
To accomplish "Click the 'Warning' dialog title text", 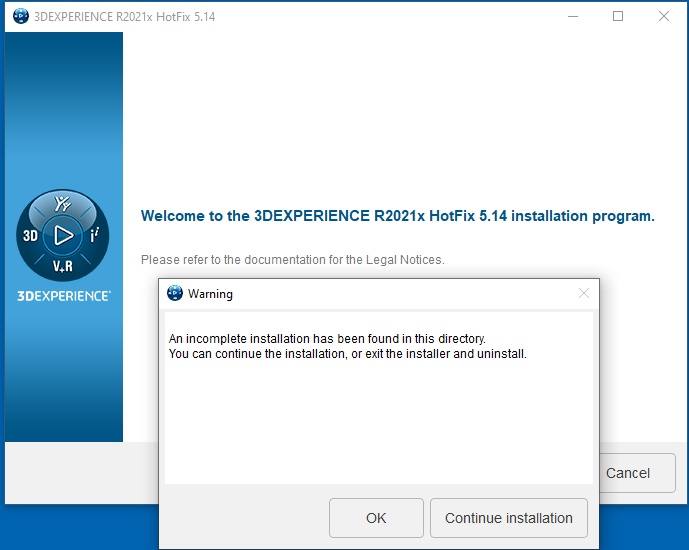I will [210, 294].
